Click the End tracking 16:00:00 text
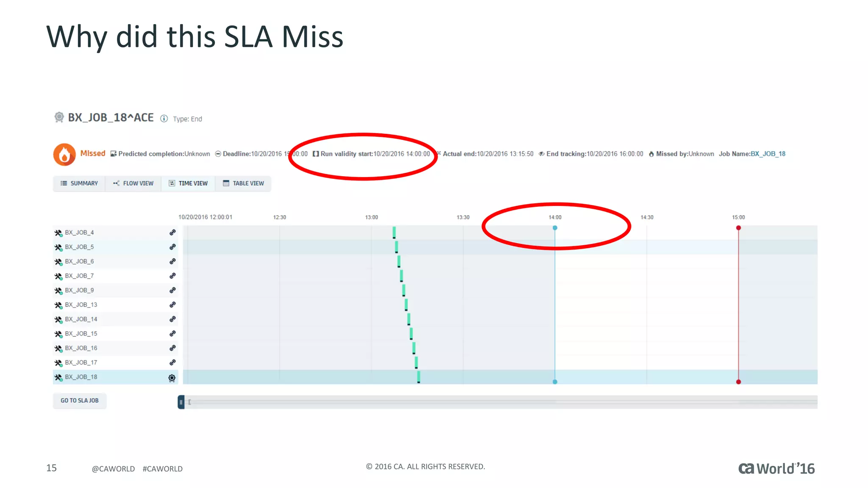This screenshot has width=868, height=488. tap(595, 154)
